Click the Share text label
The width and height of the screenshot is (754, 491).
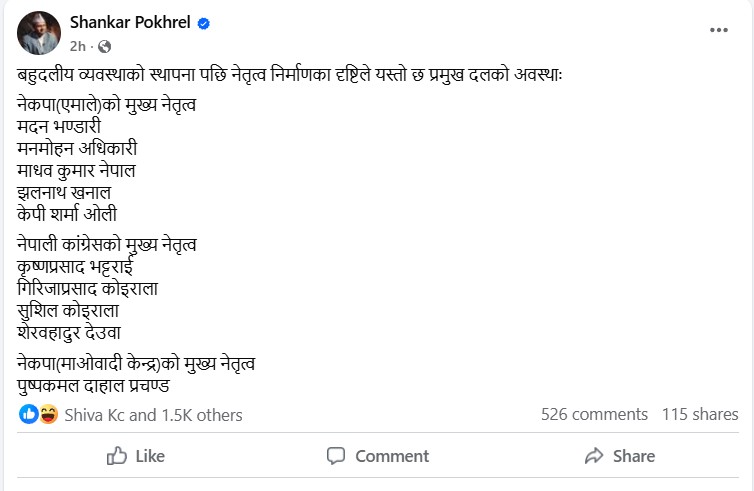click(x=634, y=456)
